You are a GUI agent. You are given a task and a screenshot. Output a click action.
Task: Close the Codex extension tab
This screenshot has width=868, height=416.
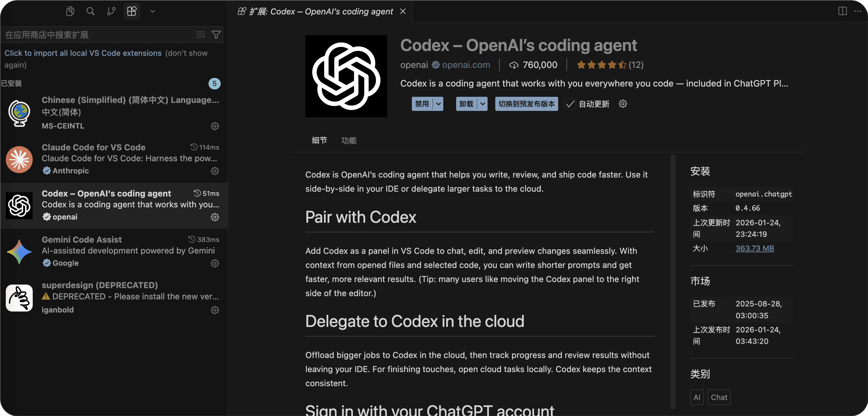[x=403, y=12]
